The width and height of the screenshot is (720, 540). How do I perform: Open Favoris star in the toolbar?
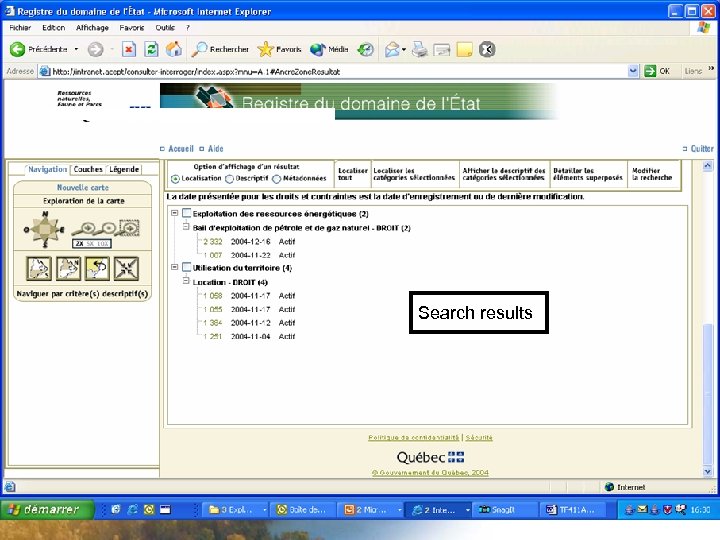pos(279,49)
